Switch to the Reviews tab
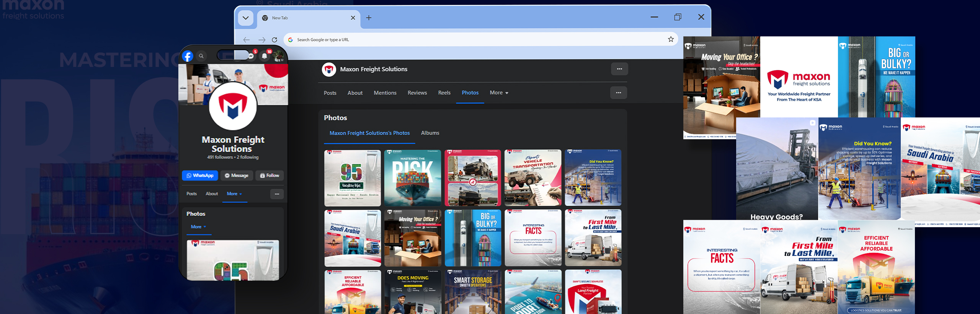Viewport: 980px width, 314px height. click(x=417, y=93)
